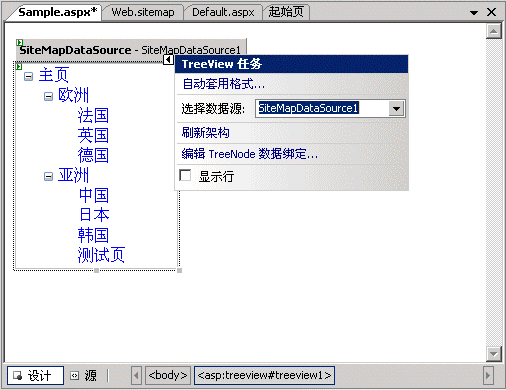Viewport: 506px width, 390px height.
Task: Select the 日本 node
Action: 94,215
